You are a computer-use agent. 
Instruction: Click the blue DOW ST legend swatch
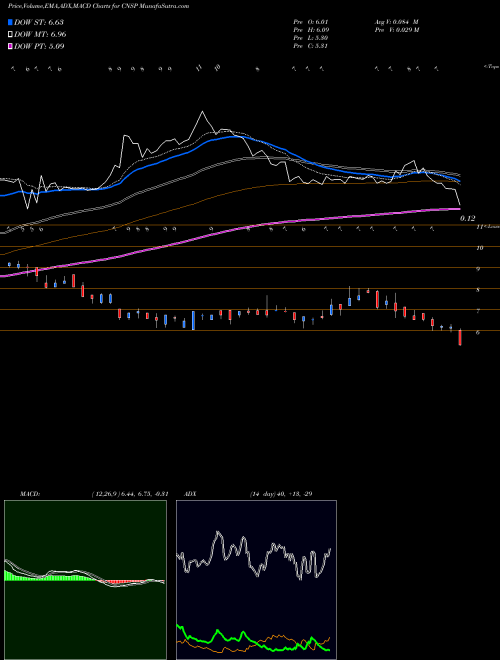pos(10,22)
